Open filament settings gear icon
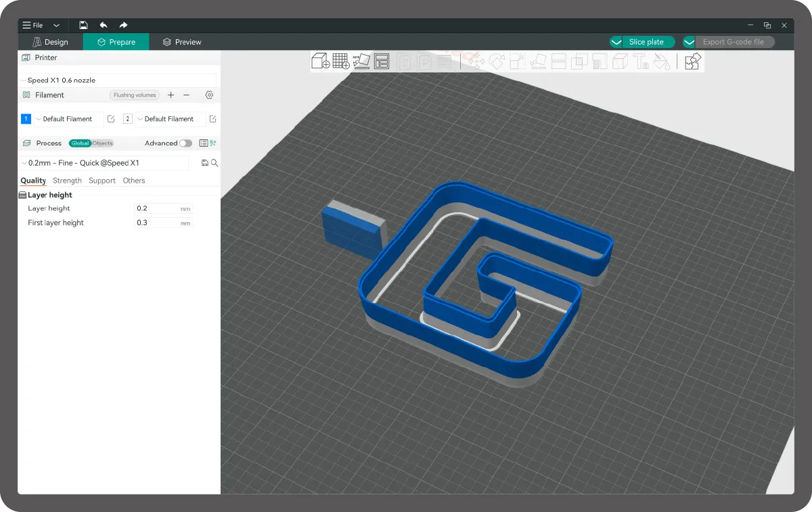812x512 pixels. coord(209,95)
